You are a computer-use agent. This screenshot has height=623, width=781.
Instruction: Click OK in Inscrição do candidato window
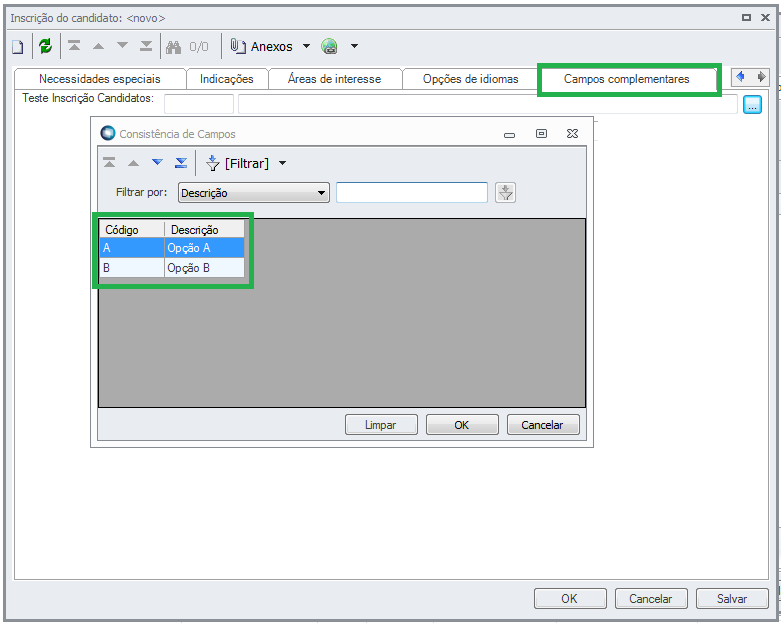coord(570,598)
